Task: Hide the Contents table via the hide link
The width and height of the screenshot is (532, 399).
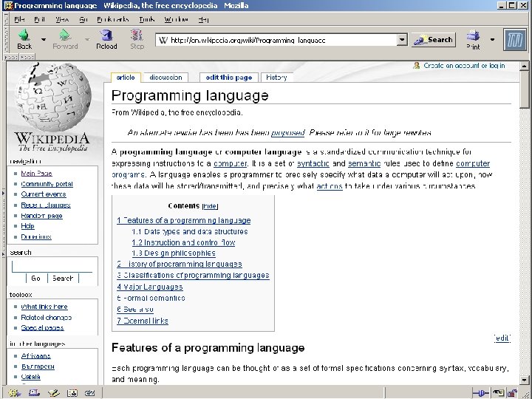Action: coord(210,206)
